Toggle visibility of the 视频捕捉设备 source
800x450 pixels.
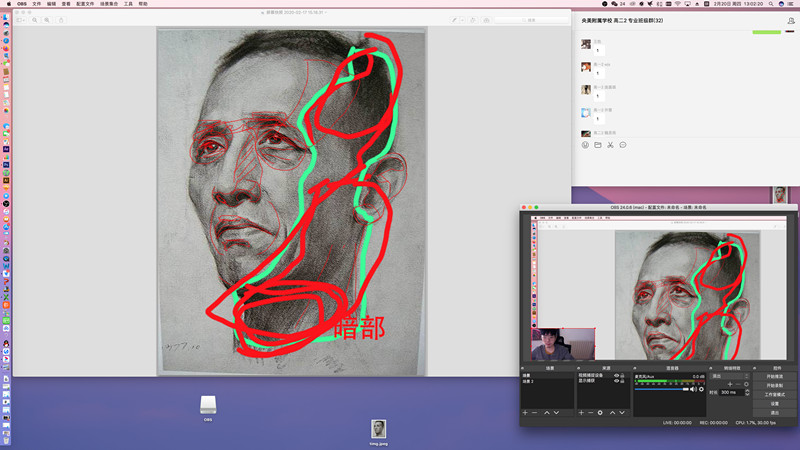[x=616, y=376]
